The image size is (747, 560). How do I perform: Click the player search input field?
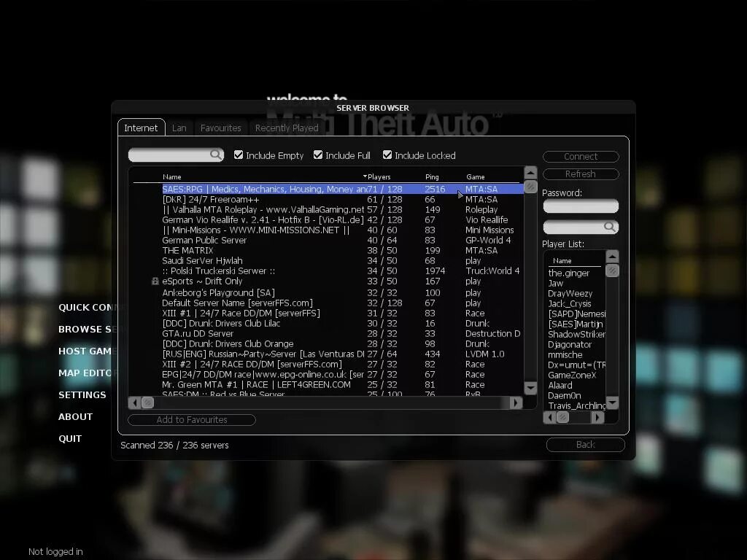(x=581, y=227)
